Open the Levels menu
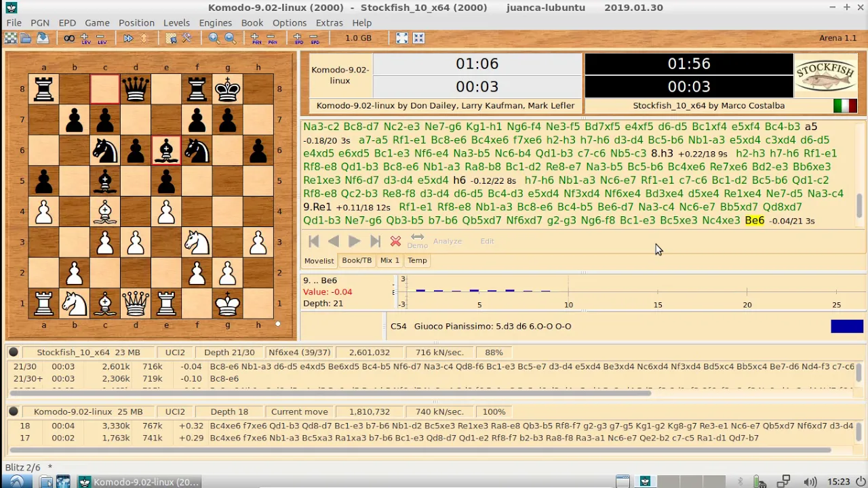Screen dimensions: 868x488 click(x=176, y=22)
